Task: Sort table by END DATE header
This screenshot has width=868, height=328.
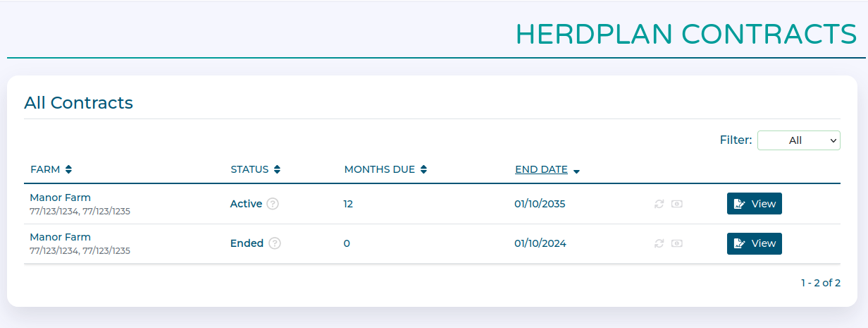Action: point(541,169)
